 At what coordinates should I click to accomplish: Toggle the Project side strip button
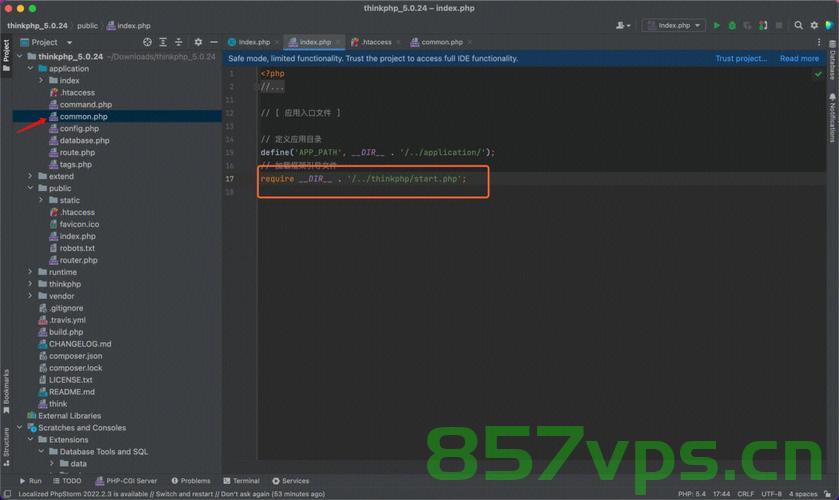pos(6,56)
